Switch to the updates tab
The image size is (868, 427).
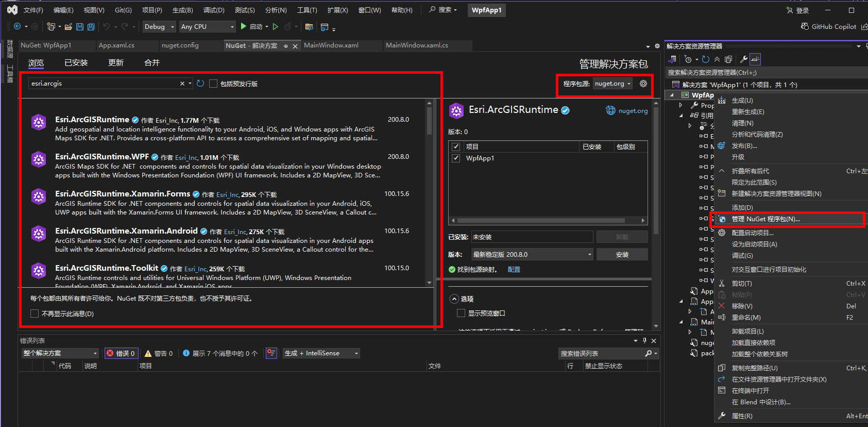115,63
